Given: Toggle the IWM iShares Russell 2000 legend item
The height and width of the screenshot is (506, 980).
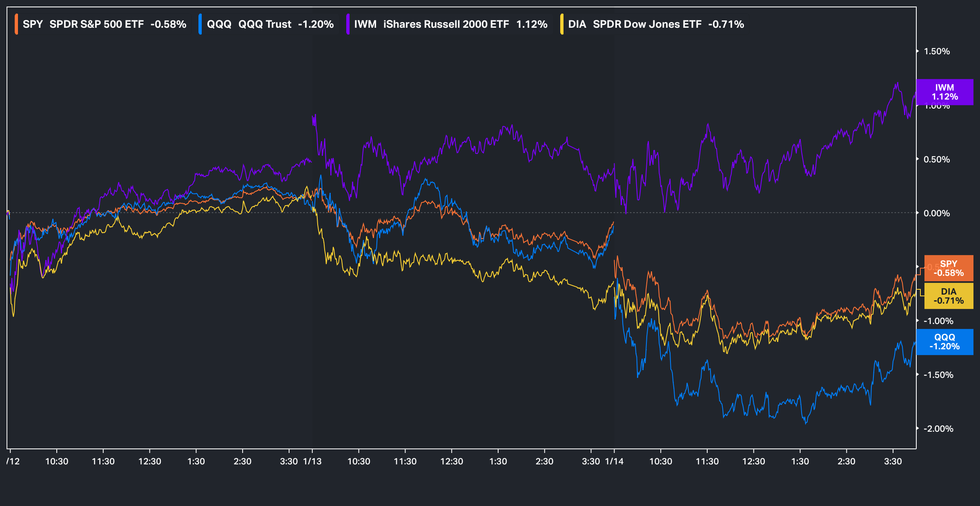Looking at the screenshot, I should click(450, 24).
